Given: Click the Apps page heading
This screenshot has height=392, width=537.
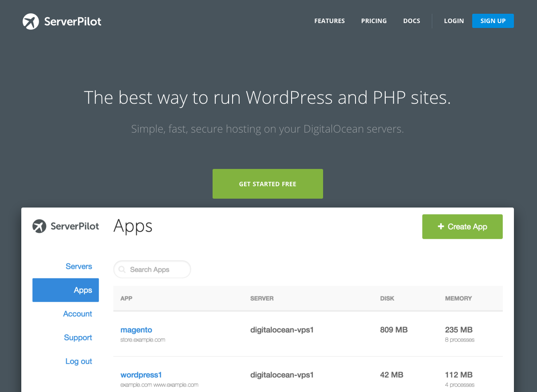Looking at the screenshot, I should pos(133,226).
